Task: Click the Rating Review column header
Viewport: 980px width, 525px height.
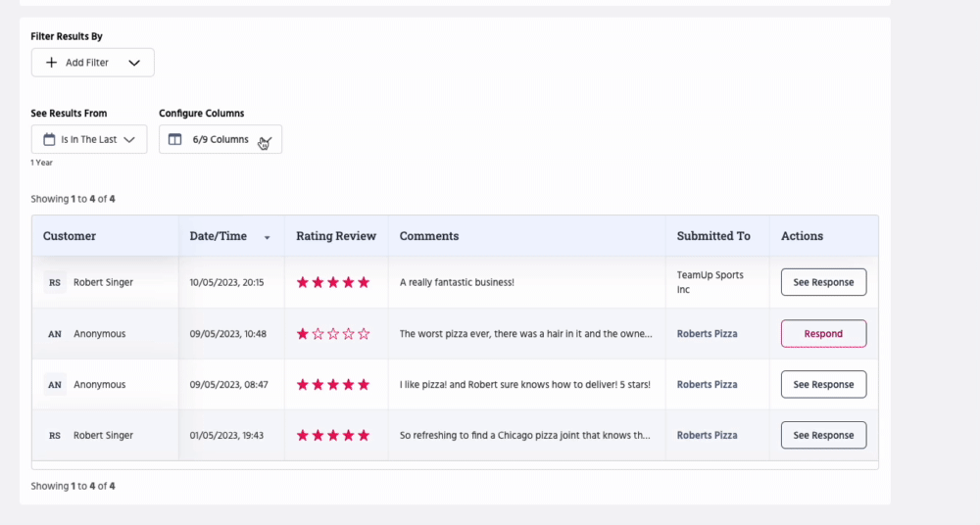Action: pos(335,236)
